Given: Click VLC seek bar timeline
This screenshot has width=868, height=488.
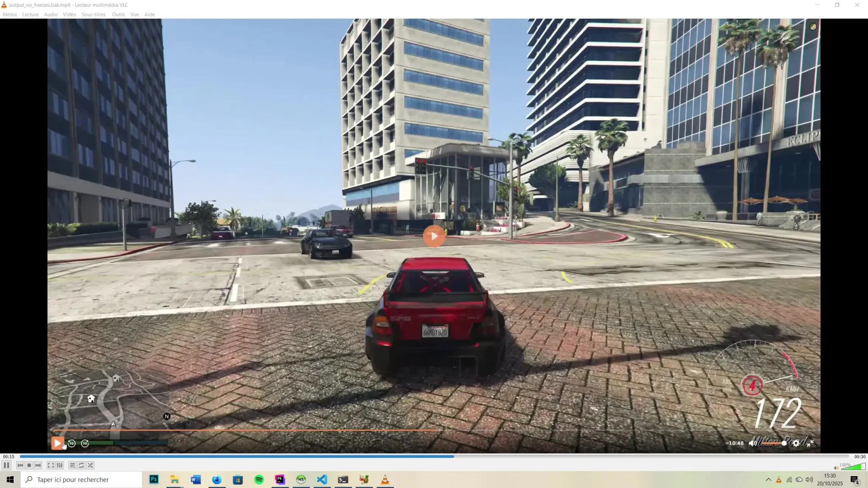Looking at the screenshot, I should (x=434, y=456).
